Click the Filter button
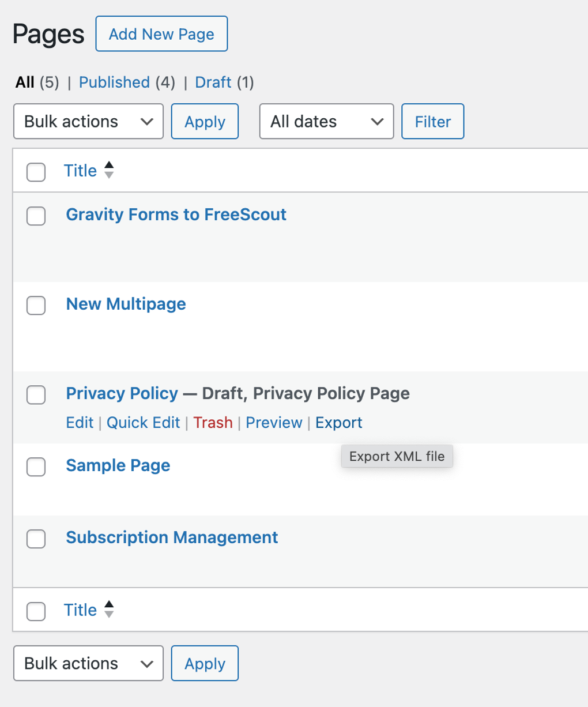This screenshot has height=707, width=588. click(432, 121)
